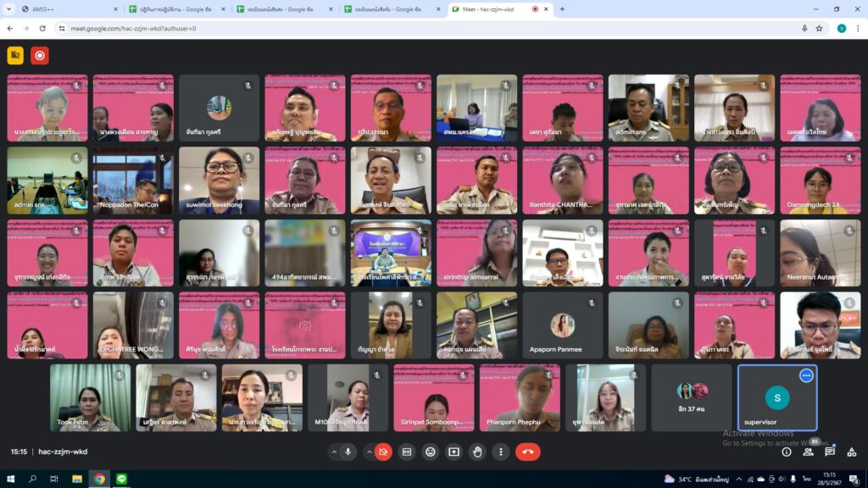Click the red recording indicator button at top left
Viewport: 868px width, 488px height.
(x=40, y=56)
